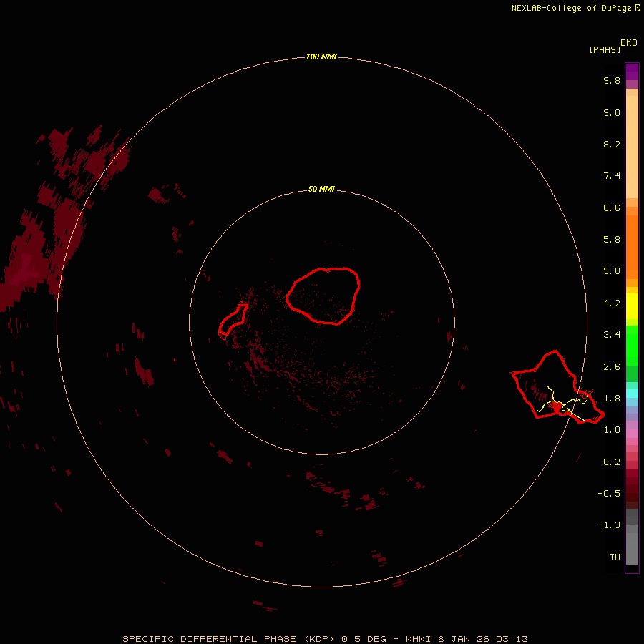Click the 8.2 scale value
The image size is (644, 644).
tap(612, 144)
